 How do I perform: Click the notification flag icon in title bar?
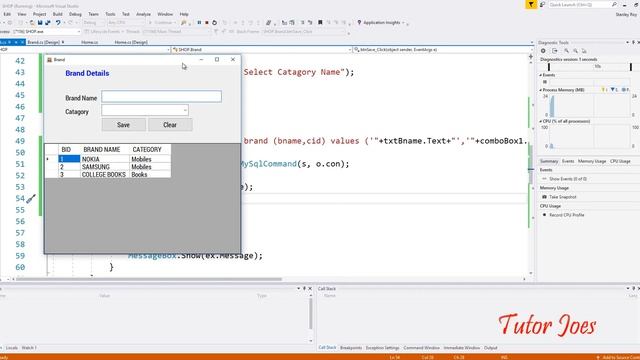coord(531,4)
